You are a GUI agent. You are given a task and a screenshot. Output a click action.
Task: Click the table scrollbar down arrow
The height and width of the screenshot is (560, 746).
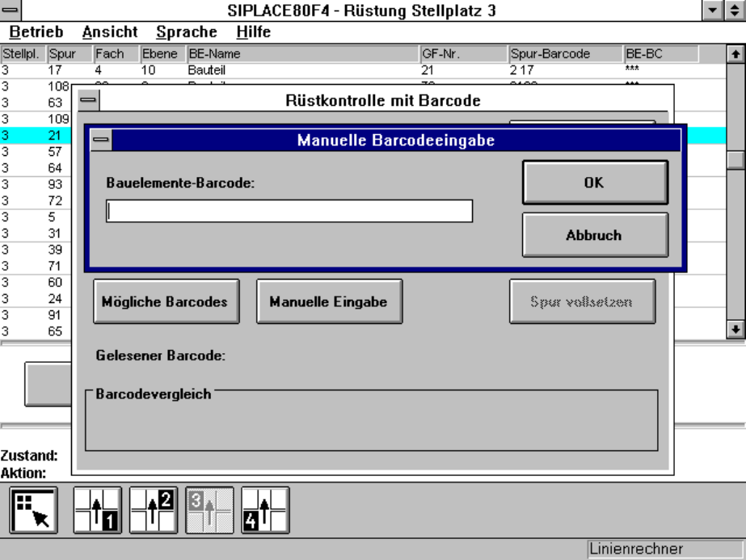735,329
